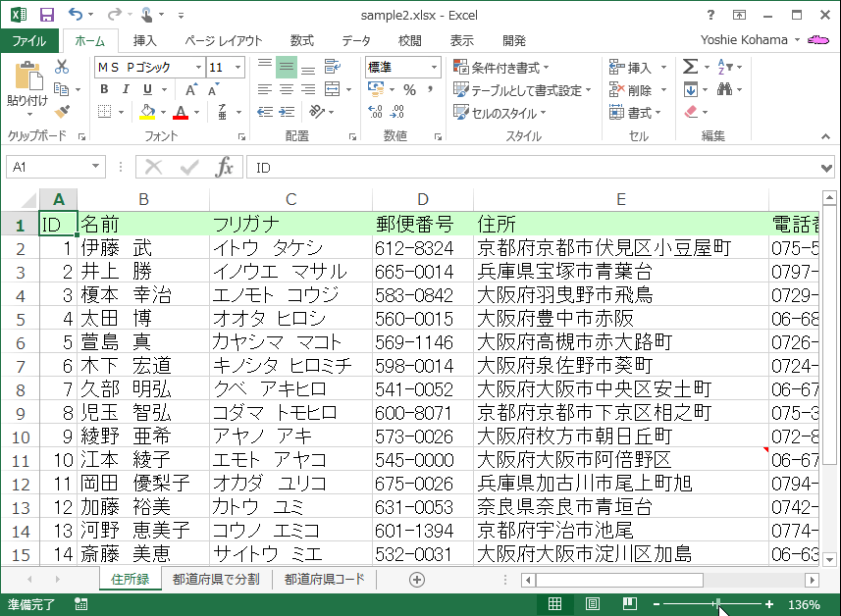Open 条件付き書式 menu
Screen dimensions: 841x616
(x=501, y=67)
